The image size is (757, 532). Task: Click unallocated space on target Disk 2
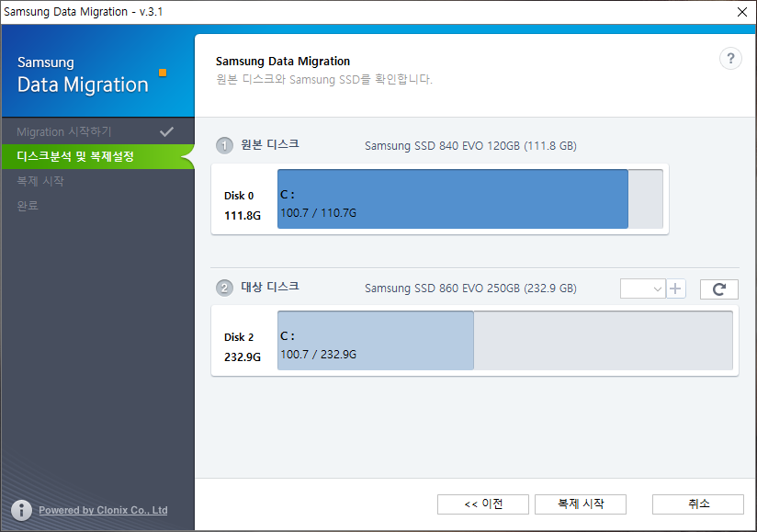pyautogui.click(x=603, y=340)
